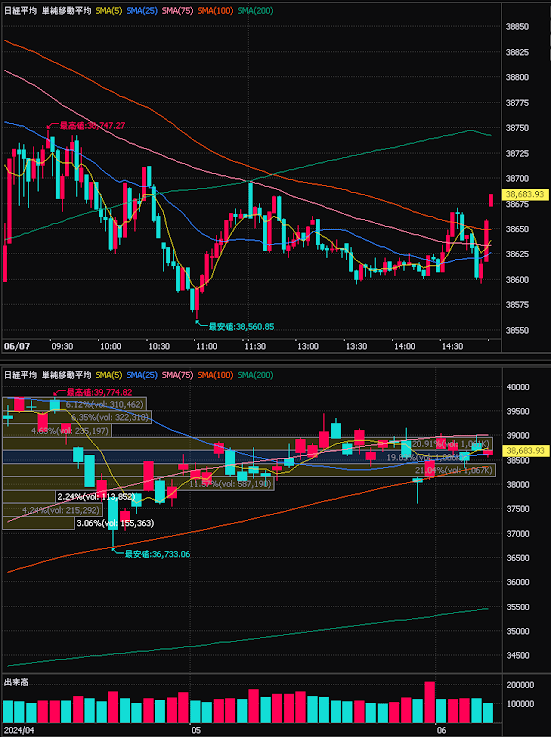Click the SMA(5) legend in the daily chart

pyautogui.click(x=109, y=375)
